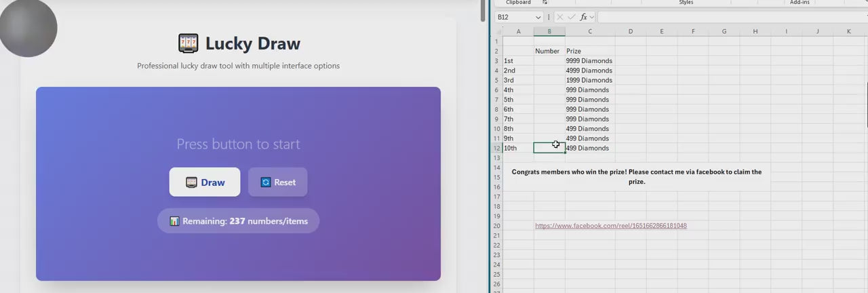Screen dimensions: 868x293
Task: Click the Reset button
Action: coord(277,182)
